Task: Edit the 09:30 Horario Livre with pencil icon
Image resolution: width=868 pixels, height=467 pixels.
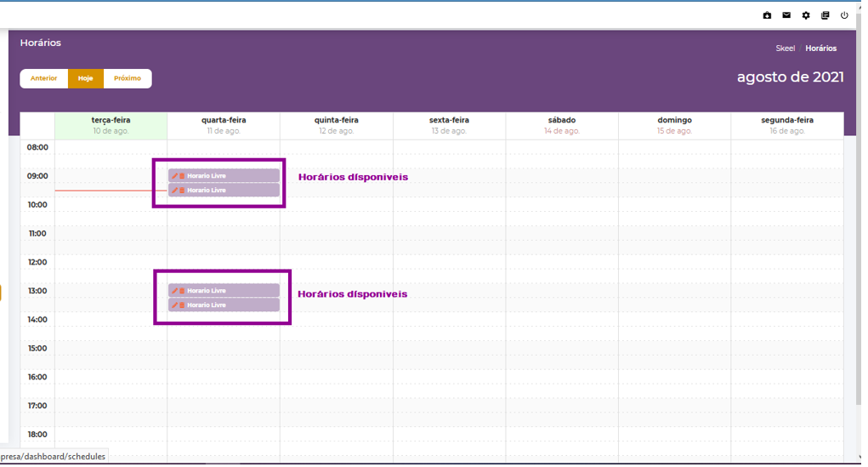Action: click(x=175, y=191)
